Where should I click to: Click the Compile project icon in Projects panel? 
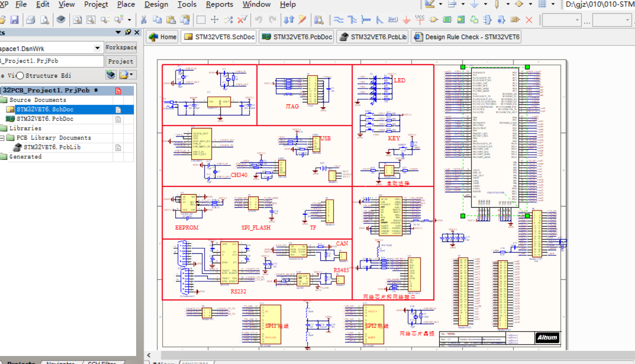111,75
